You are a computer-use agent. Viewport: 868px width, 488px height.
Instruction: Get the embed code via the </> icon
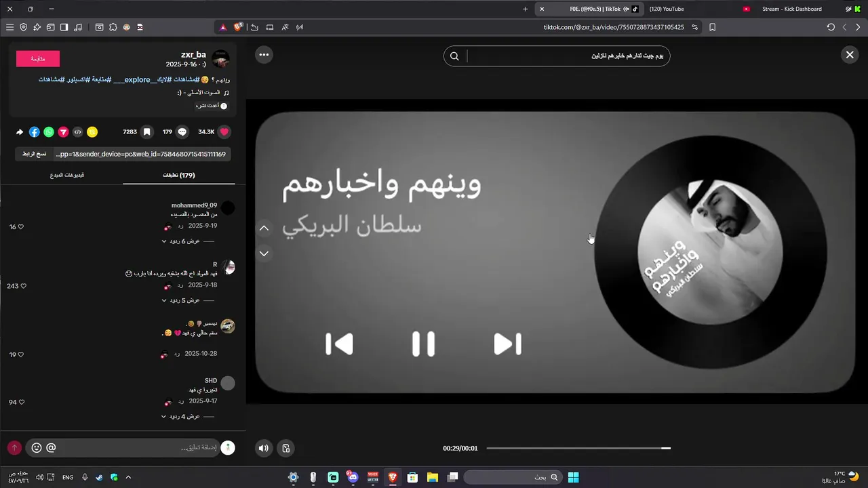pyautogui.click(x=77, y=132)
